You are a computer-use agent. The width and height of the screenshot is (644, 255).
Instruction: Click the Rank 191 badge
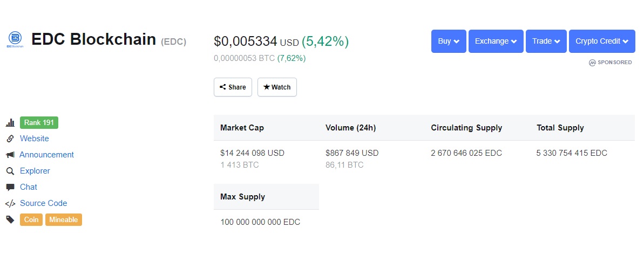coord(39,122)
